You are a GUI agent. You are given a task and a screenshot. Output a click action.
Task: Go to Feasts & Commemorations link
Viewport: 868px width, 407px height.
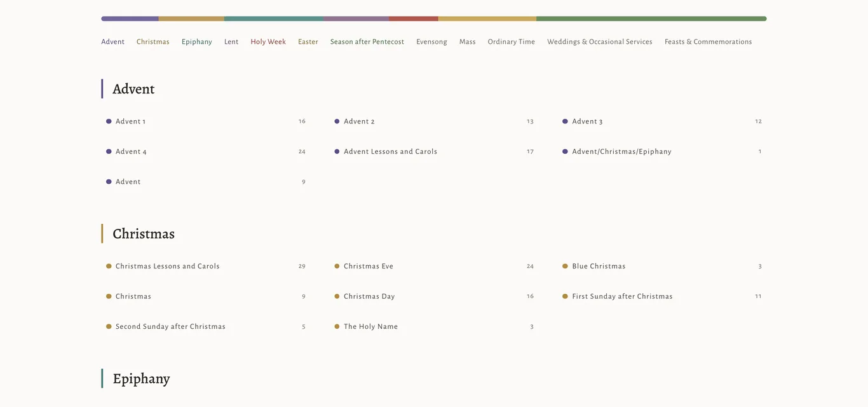tap(709, 41)
